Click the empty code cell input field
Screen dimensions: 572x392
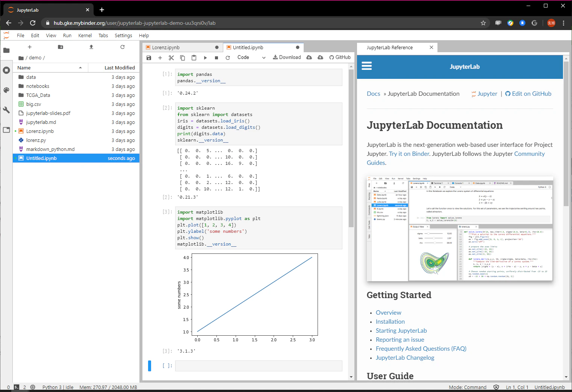(259, 366)
